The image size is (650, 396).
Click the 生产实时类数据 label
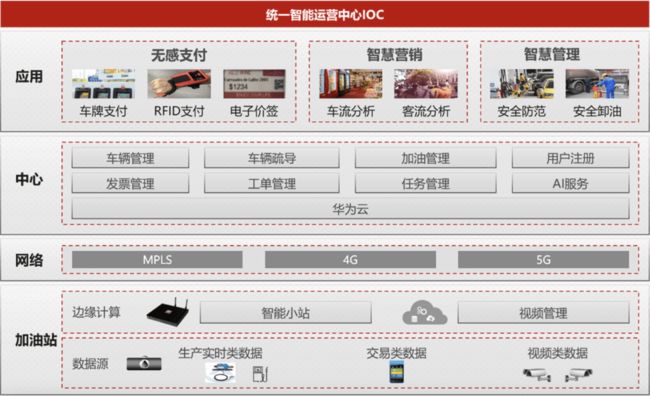(220, 353)
